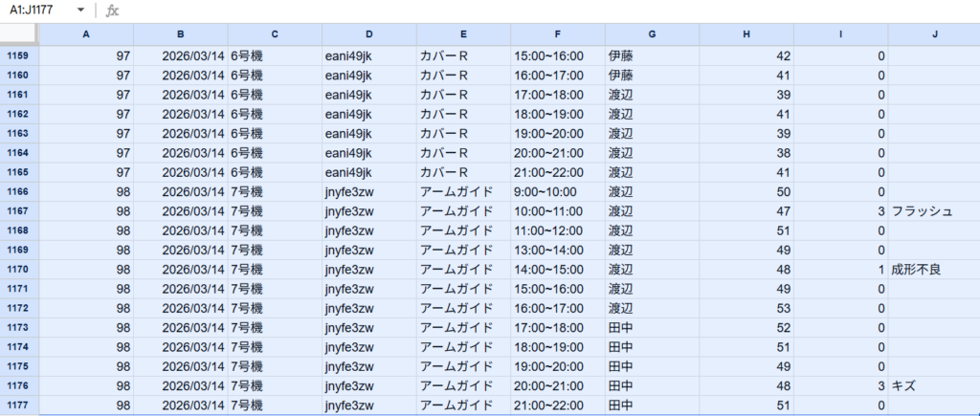The width and height of the screenshot is (980, 416).
Task: Click the fx function icon
Action: tap(112, 11)
